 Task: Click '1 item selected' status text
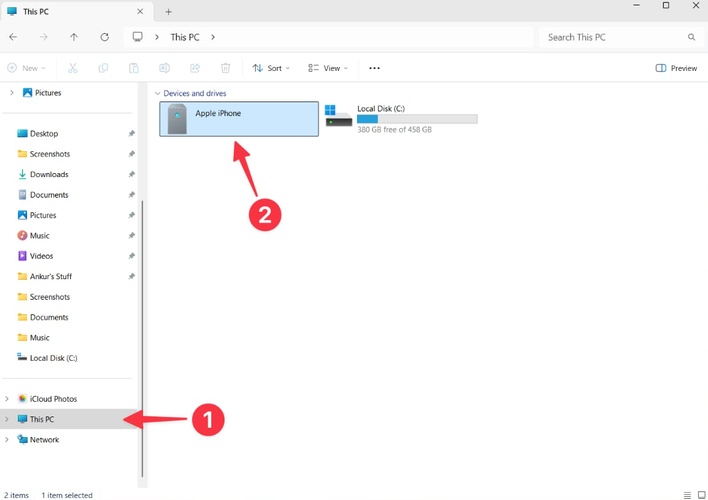click(67, 495)
